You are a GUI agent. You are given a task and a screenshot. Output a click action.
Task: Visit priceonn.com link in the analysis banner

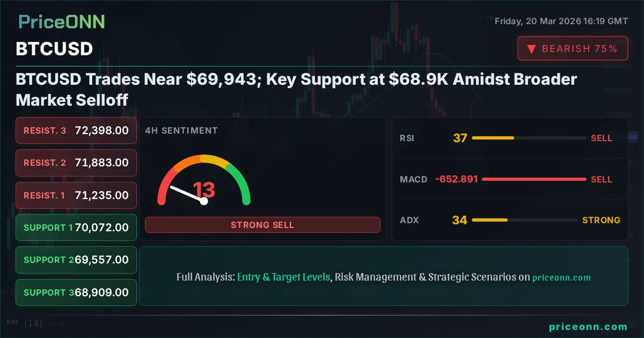(561, 277)
